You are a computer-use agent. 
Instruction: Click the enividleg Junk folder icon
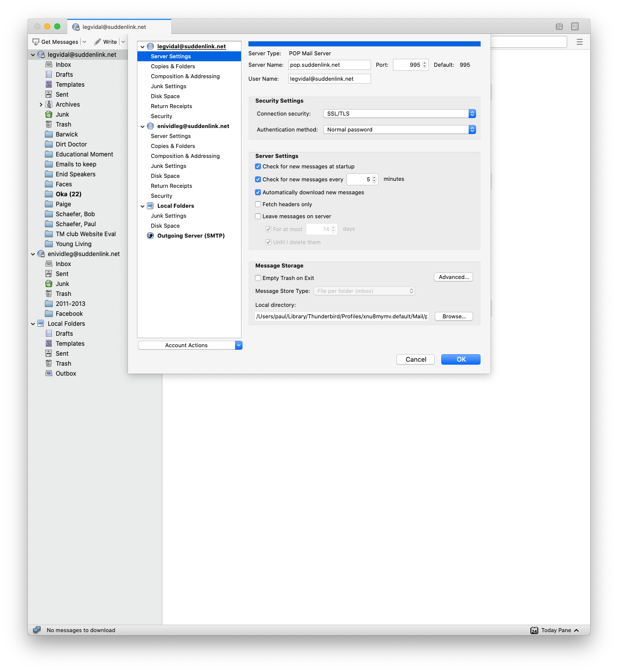coord(49,284)
